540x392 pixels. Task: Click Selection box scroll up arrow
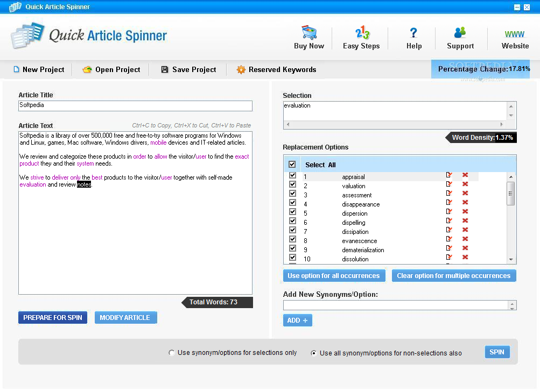[511, 106]
